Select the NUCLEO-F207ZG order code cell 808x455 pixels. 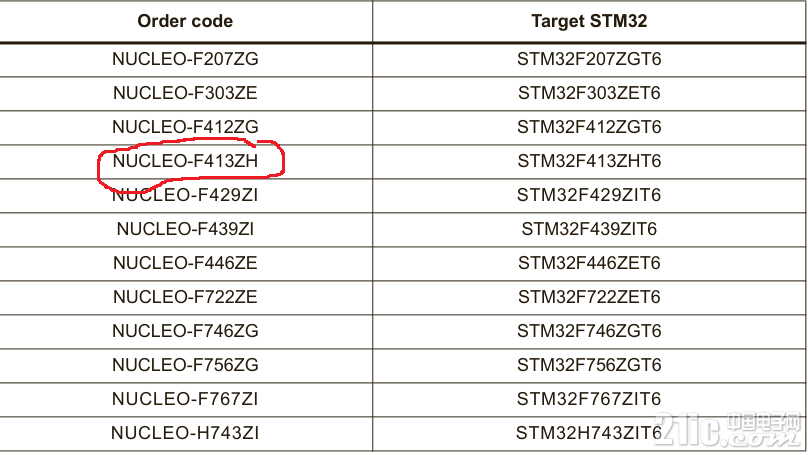tap(185, 59)
